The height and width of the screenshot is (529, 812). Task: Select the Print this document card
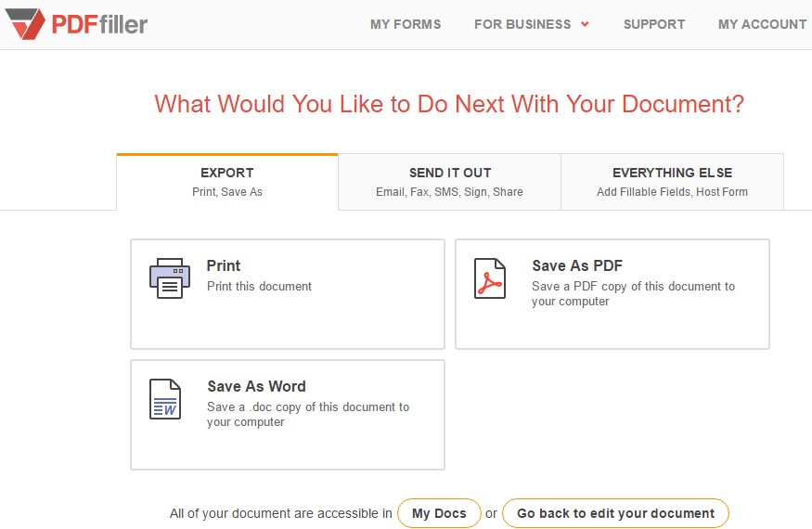click(288, 294)
